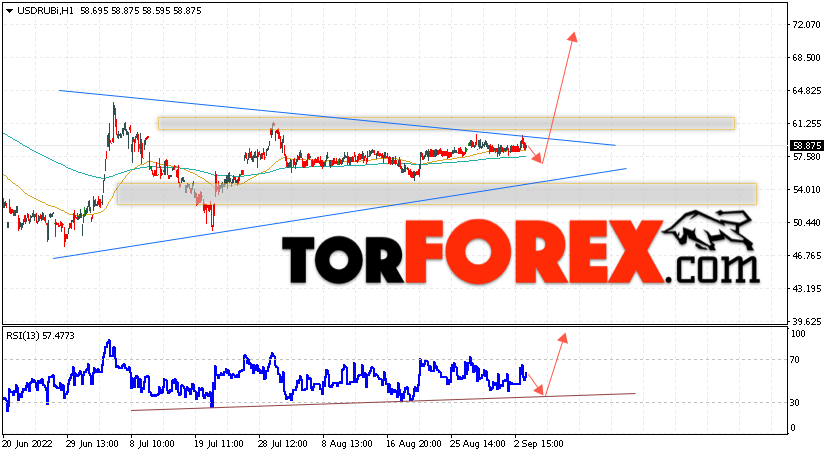Select the current price tag 58.875
828x455 pixels.
(807, 146)
